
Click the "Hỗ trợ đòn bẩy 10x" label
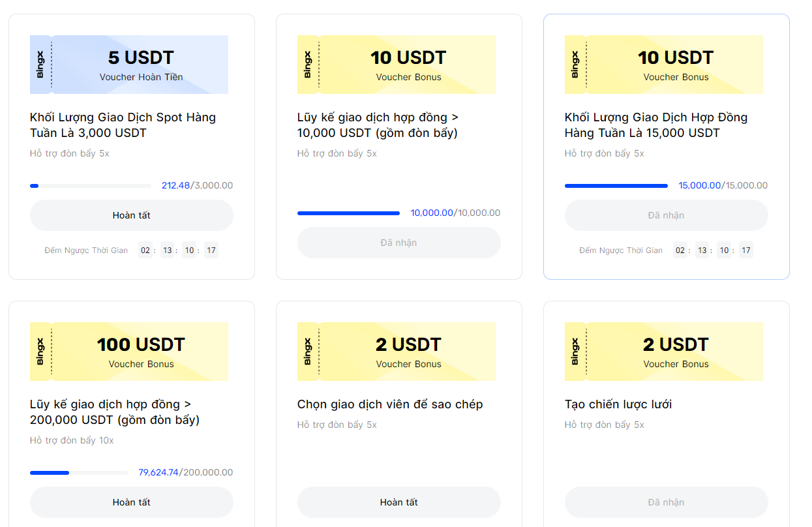pos(72,440)
